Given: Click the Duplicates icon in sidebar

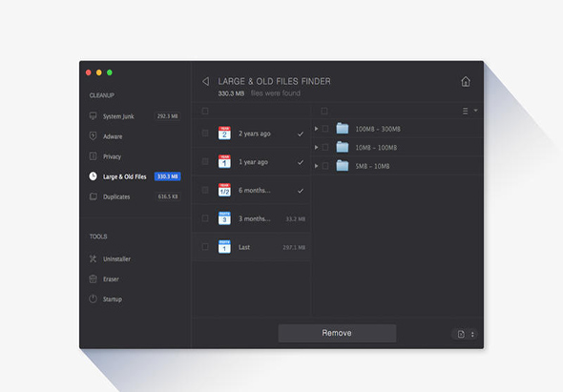Looking at the screenshot, I should (x=93, y=196).
